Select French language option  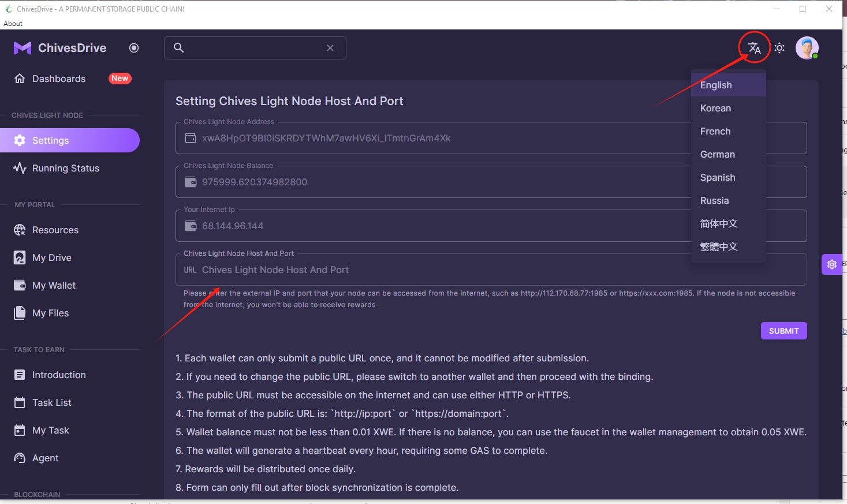coord(729,131)
